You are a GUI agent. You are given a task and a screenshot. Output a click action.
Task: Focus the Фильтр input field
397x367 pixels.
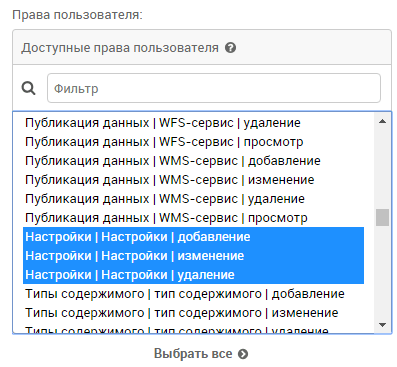pyautogui.click(x=214, y=88)
